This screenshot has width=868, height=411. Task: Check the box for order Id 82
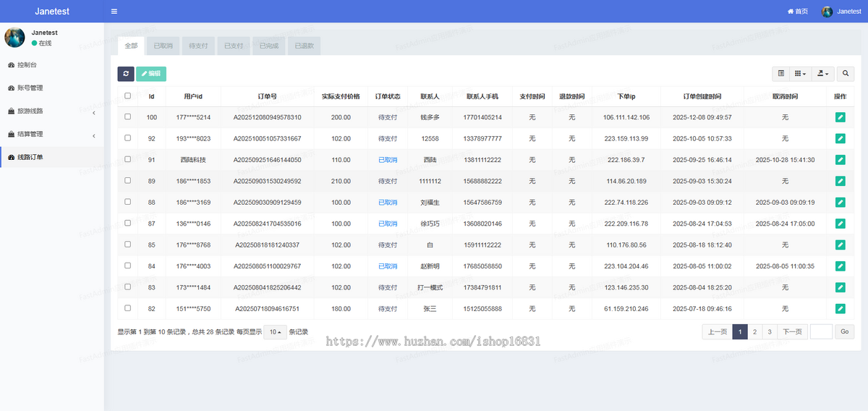coord(128,308)
